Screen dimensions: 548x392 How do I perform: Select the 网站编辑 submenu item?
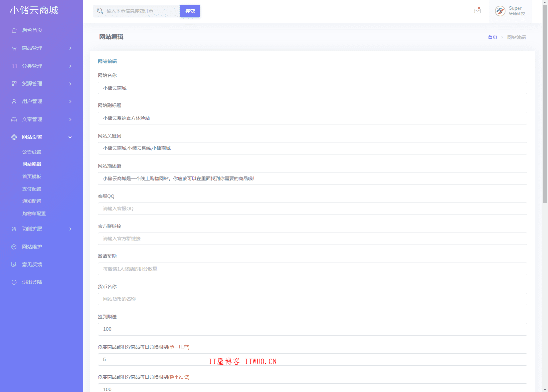pos(32,164)
